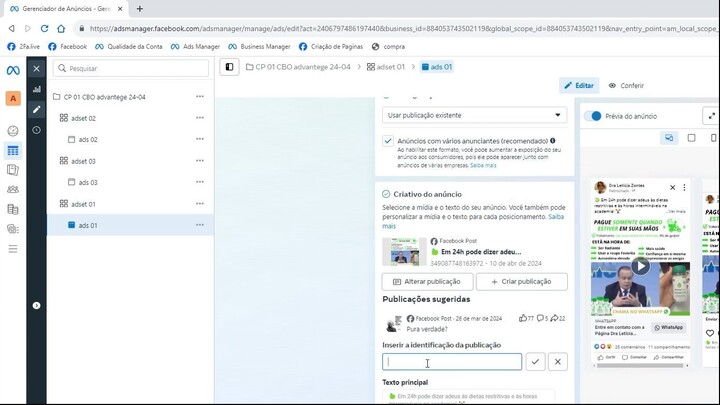Screen dimensions: 720x405
Task: Open the ads reporting pages icon
Action: point(13,170)
